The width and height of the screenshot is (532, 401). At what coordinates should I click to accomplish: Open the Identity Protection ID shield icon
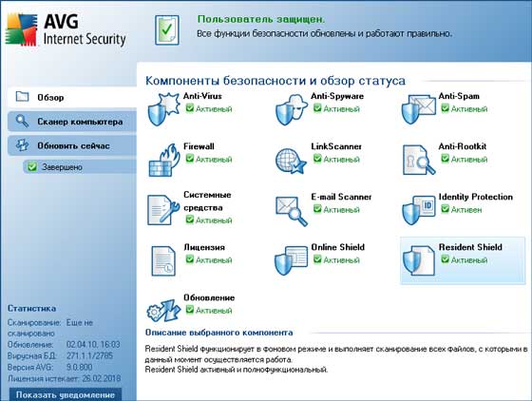[x=419, y=210]
